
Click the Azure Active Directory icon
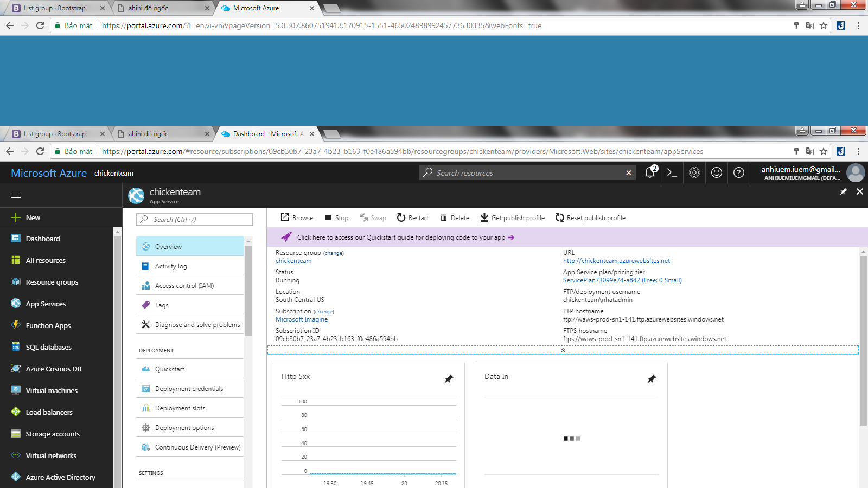(16, 477)
